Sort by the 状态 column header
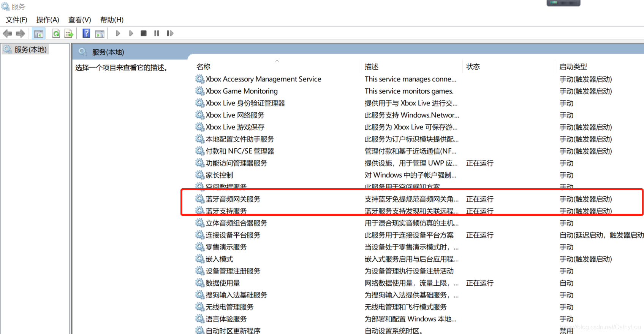The image size is (644, 334). tap(473, 67)
